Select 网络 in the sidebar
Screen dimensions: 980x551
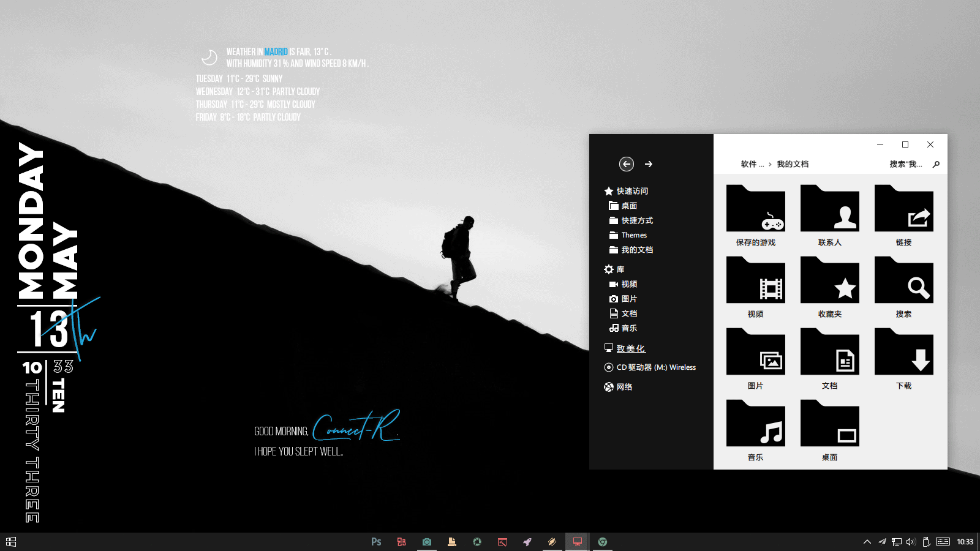pyautogui.click(x=618, y=387)
